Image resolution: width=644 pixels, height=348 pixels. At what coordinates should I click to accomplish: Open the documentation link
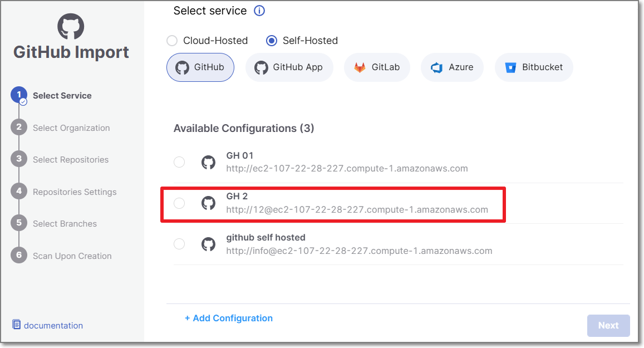(53, 325)
